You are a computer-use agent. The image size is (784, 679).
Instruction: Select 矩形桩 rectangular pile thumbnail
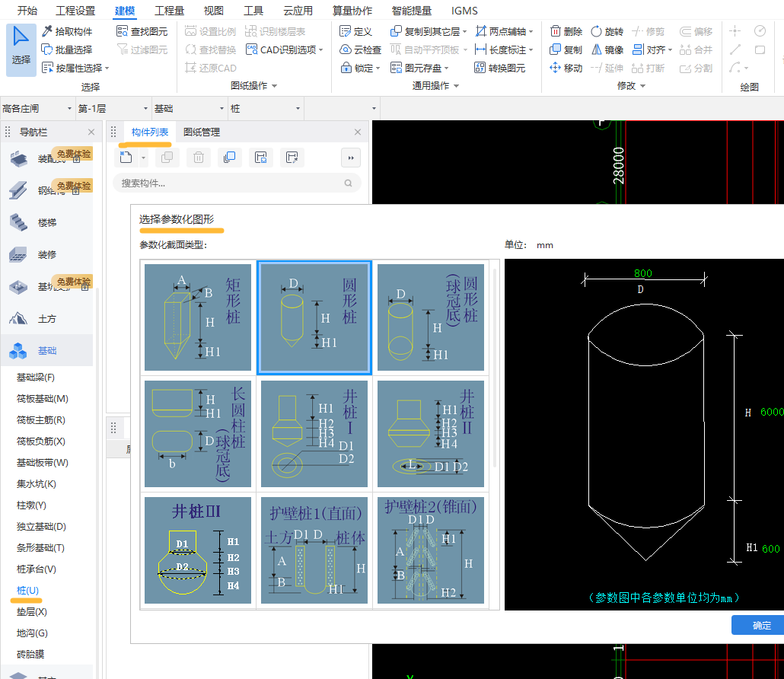pyautogui.click(x=197, y=317)
